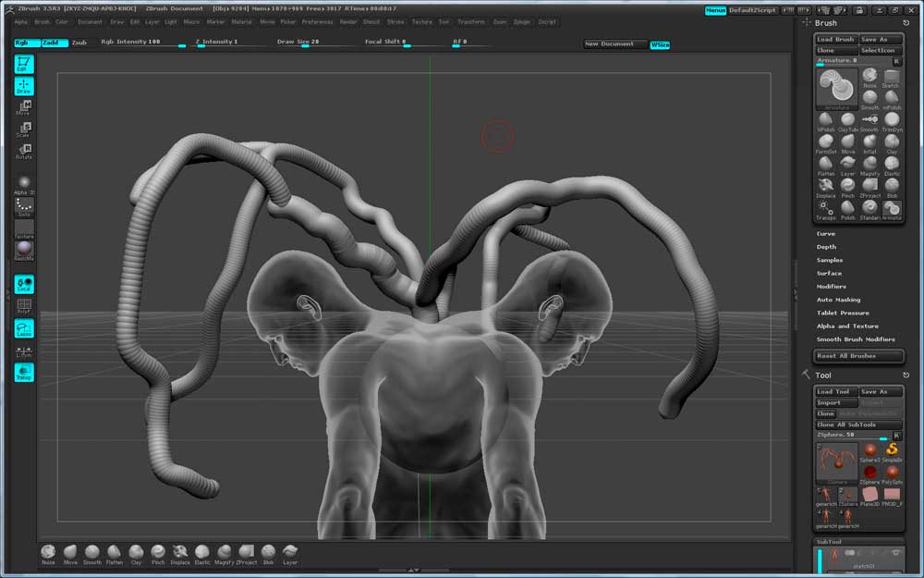Expand the Surface section
This screenshot has width=924, height=578.
coord(829,273)
